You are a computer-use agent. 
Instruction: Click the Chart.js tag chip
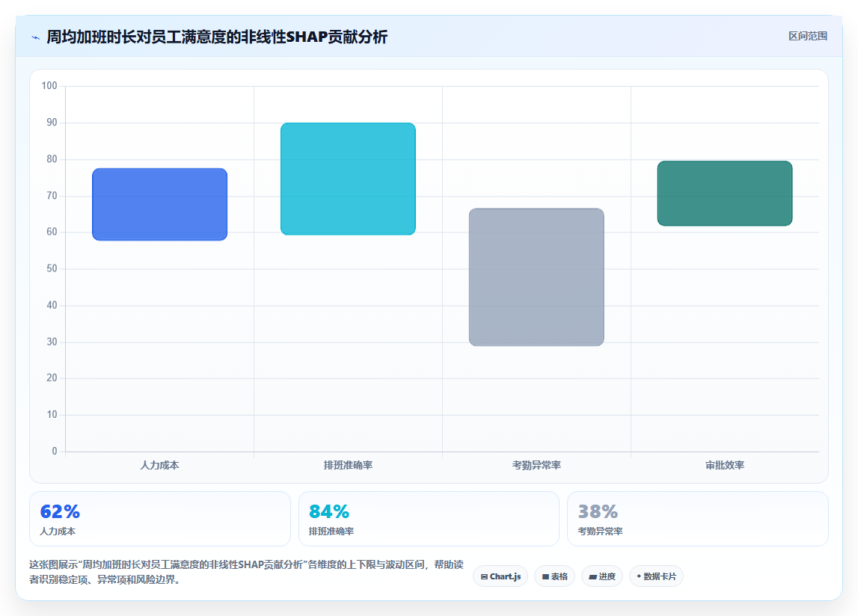click(500, 576)
